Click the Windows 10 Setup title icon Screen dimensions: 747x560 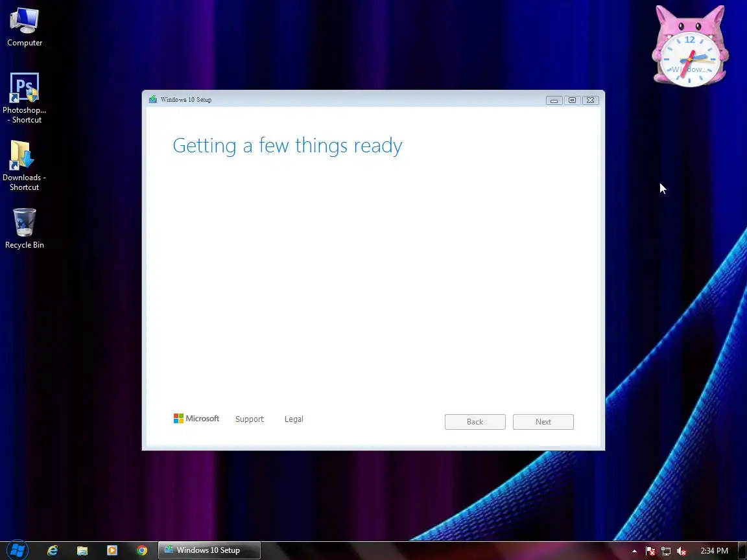point(153,100)
